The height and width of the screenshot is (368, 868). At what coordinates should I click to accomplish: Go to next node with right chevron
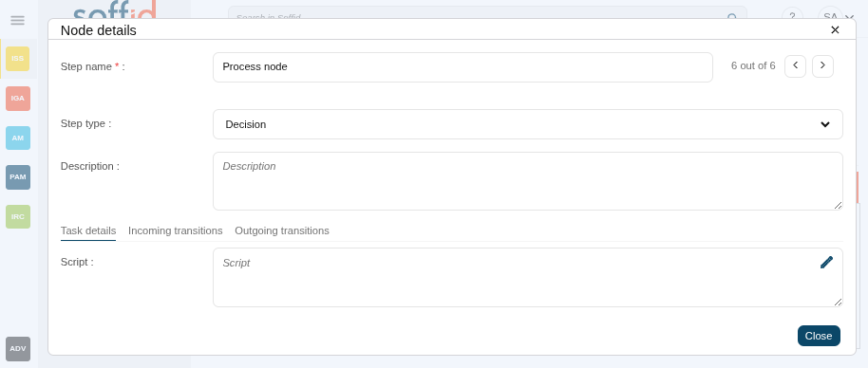[822, 66]
